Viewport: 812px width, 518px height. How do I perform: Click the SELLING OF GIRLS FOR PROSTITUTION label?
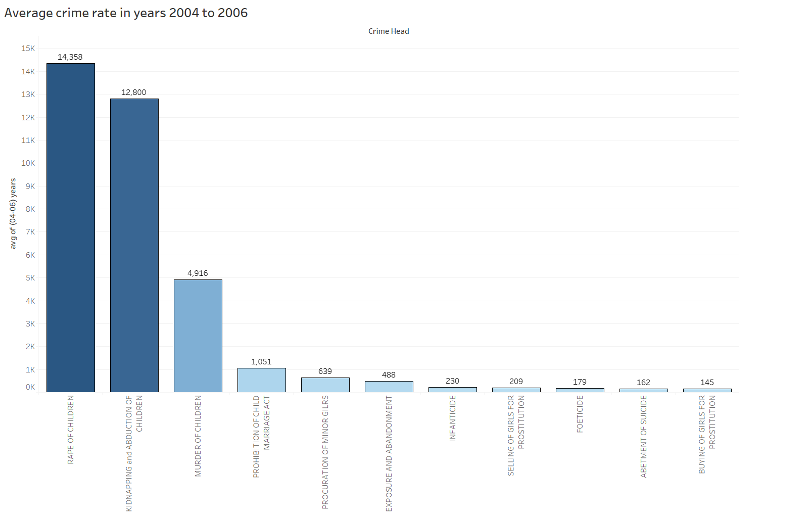516,435
